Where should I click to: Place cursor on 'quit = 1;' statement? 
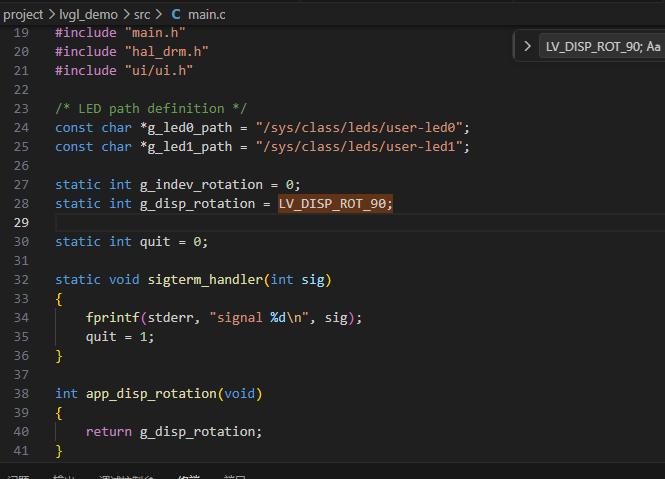click(x=120, y=336)
